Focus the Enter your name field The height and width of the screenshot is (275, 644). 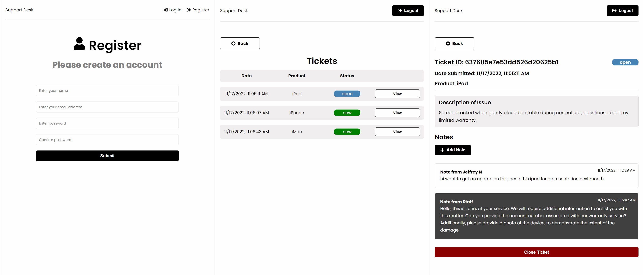click(107, 90)
